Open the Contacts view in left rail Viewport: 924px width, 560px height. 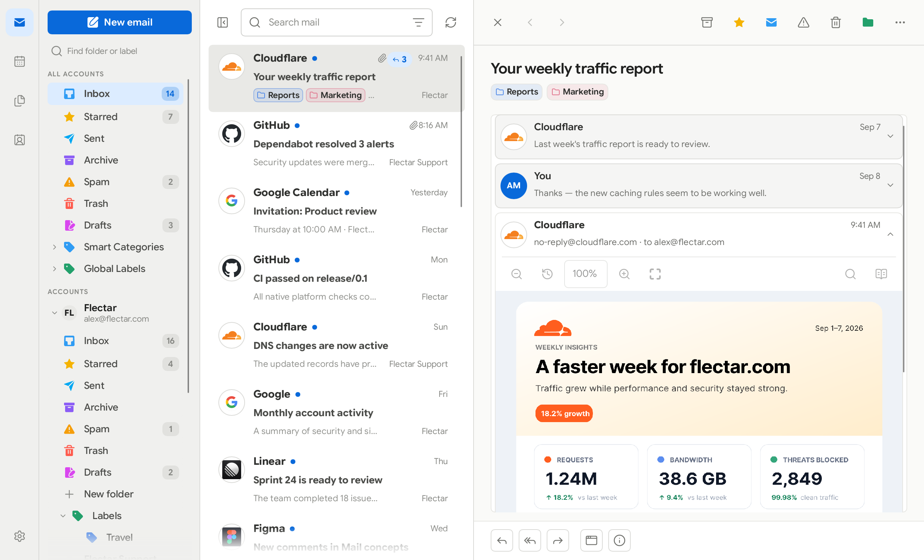[20, 140]
